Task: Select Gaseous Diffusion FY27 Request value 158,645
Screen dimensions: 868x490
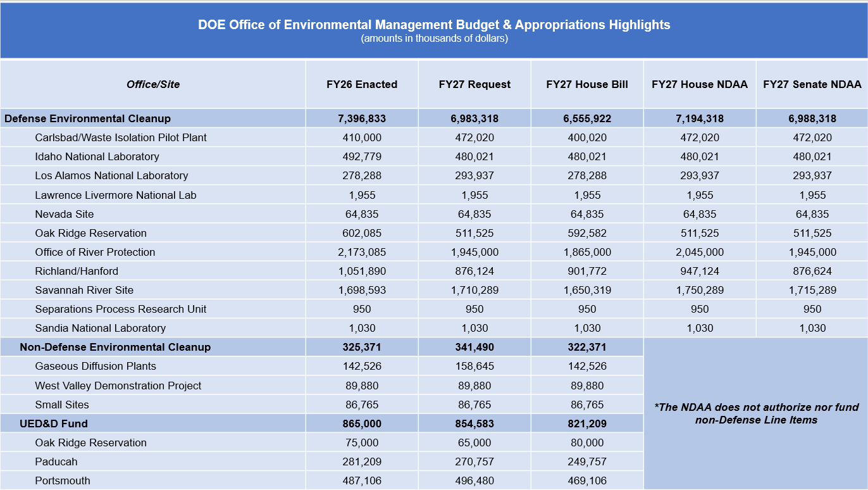Action: pos(474,366)
